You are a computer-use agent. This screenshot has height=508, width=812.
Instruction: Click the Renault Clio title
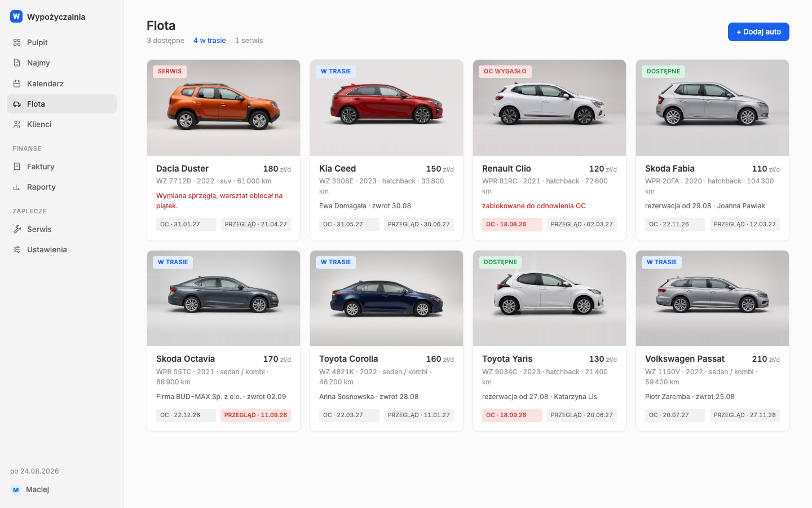click(x=506, y=169)
